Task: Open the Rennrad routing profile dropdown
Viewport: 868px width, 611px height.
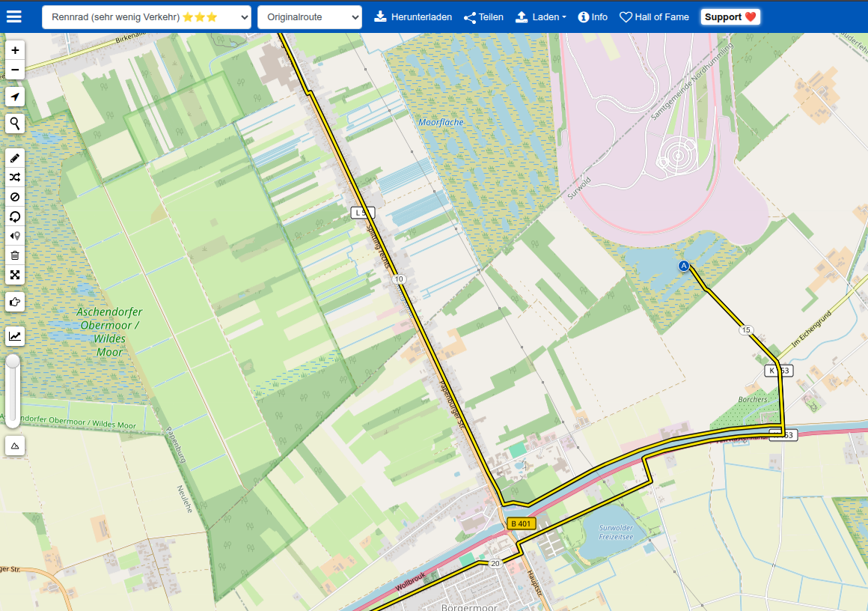Action: click(x=147, y=17)
